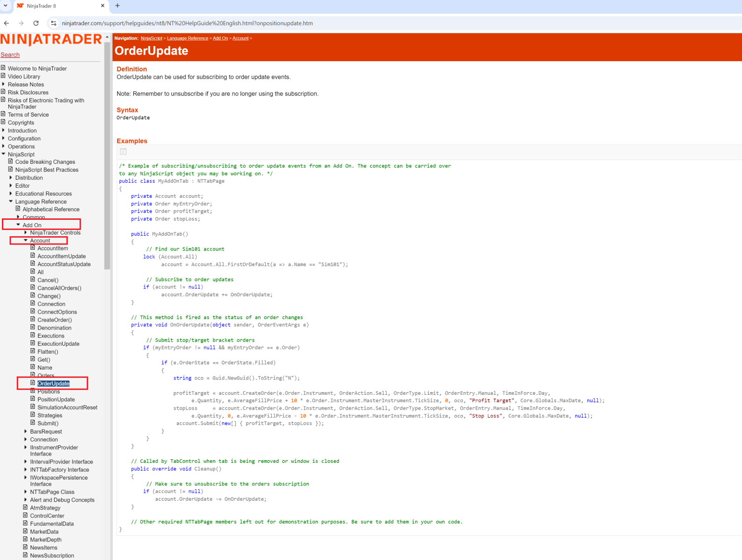Screen dimensions: 742x560
Task: Click the page icon beside Video Library
Action: tap(3, 76)
